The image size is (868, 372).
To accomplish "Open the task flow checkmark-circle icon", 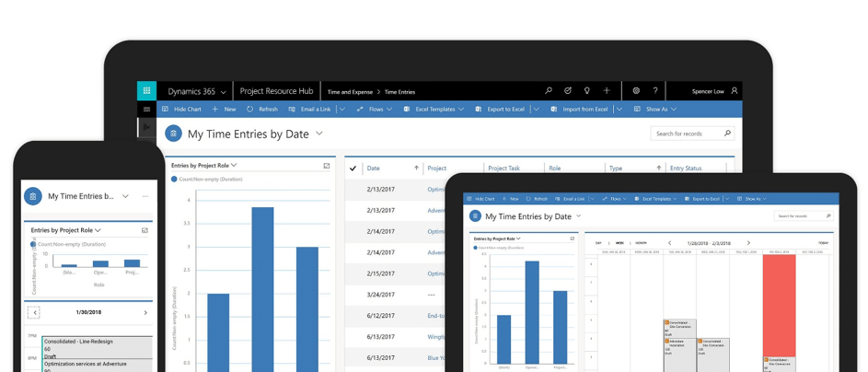I will point(567,91).
